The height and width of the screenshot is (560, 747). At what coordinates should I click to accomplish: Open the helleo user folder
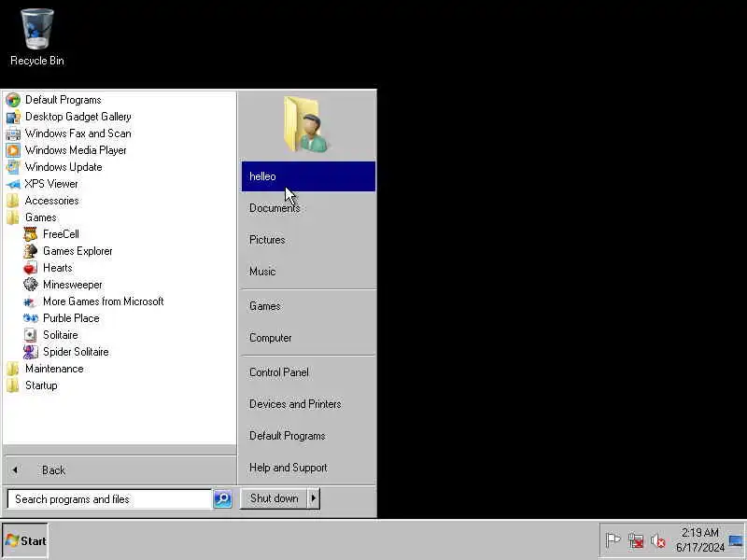tap(308, 176)
